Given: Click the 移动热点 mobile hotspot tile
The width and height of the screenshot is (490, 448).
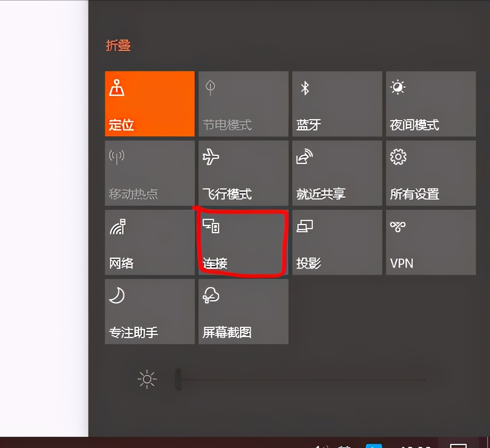Looking at the screenshot, I should pyautogui.click(x=150, y=173).
